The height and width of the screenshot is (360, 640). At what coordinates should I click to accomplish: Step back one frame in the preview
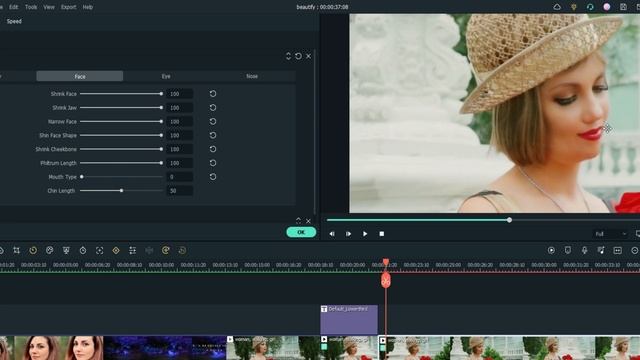(x=332, y=234)
